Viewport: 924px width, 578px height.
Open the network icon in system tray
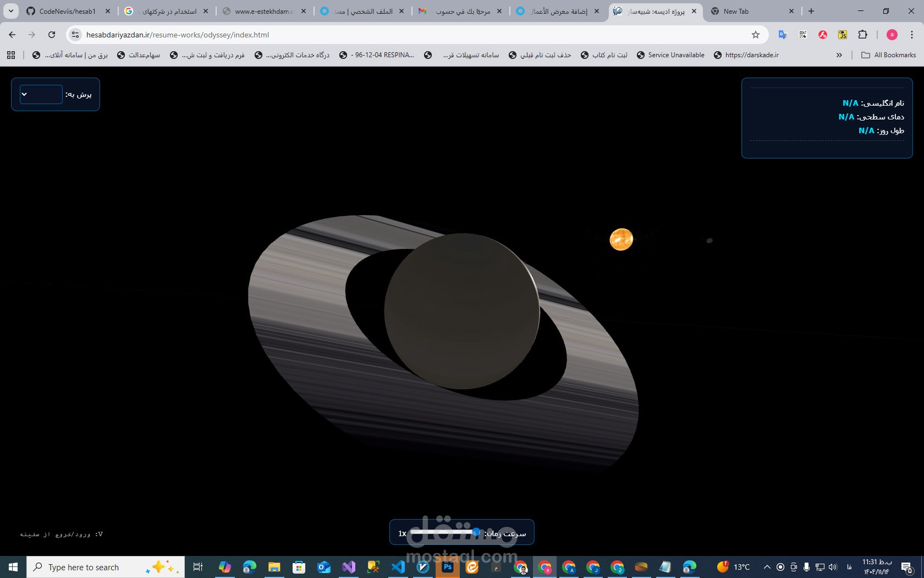(x=820, y=567)
